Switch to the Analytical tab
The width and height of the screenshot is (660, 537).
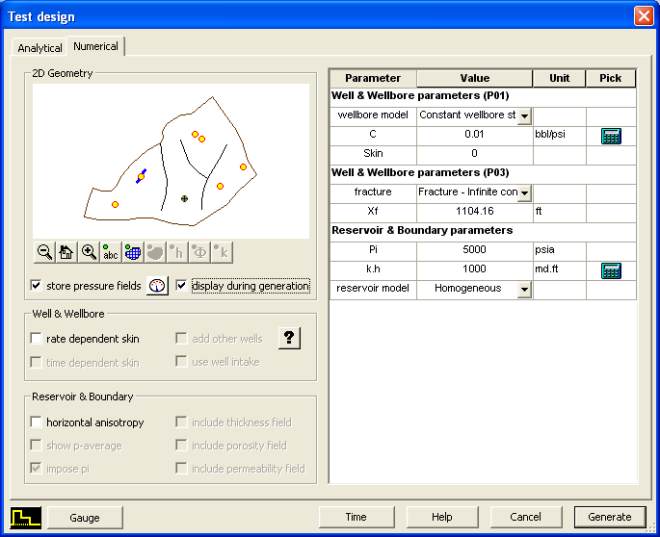pyautogui.click(x=40, y=48)
